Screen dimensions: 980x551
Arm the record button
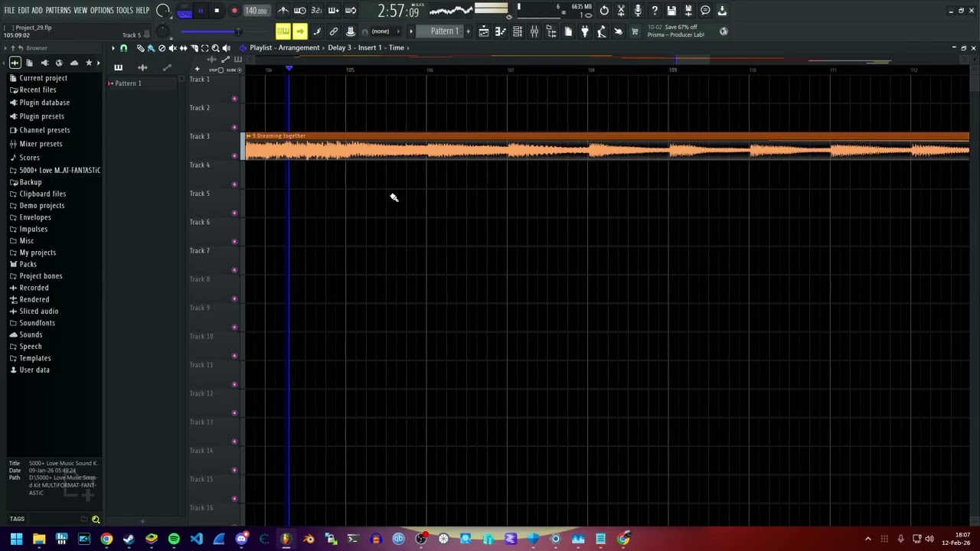pos(234,11)
